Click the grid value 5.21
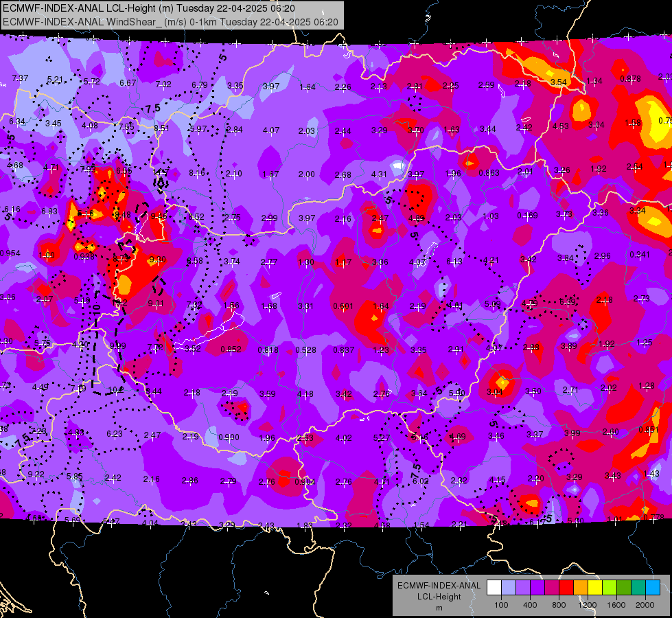 click(x=55, y=80)
